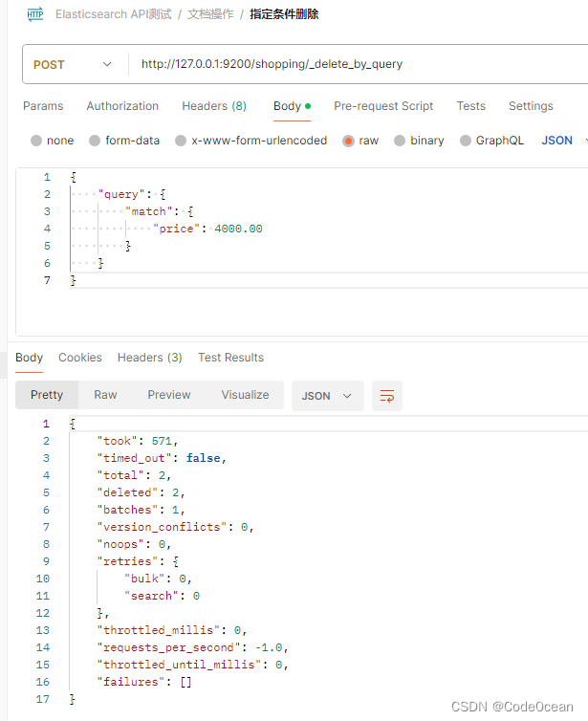Select the x-www-form-urlencoded radio option
Image resolution: width=588 pixels, height=721 pixels.
point(181,141)
